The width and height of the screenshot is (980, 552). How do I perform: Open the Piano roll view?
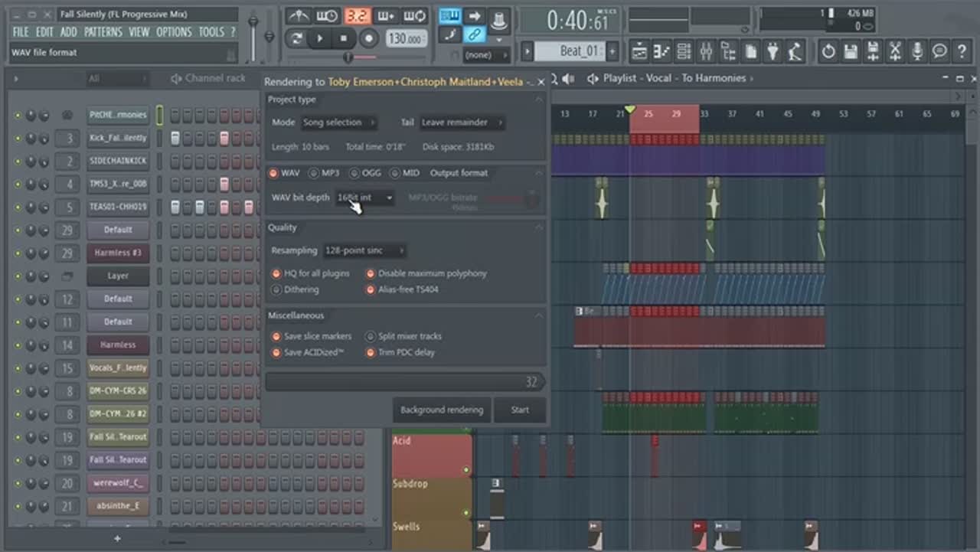[x=661, y=51]
